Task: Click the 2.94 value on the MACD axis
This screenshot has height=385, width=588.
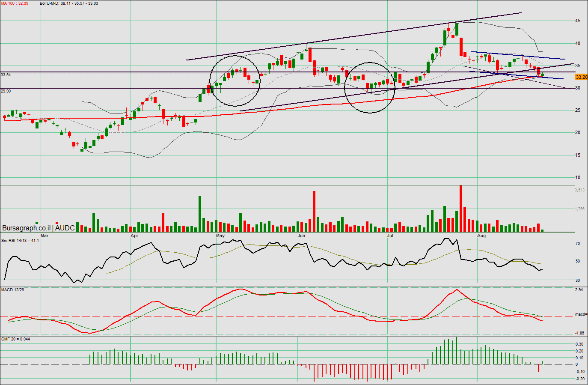Action: point(579,290)
